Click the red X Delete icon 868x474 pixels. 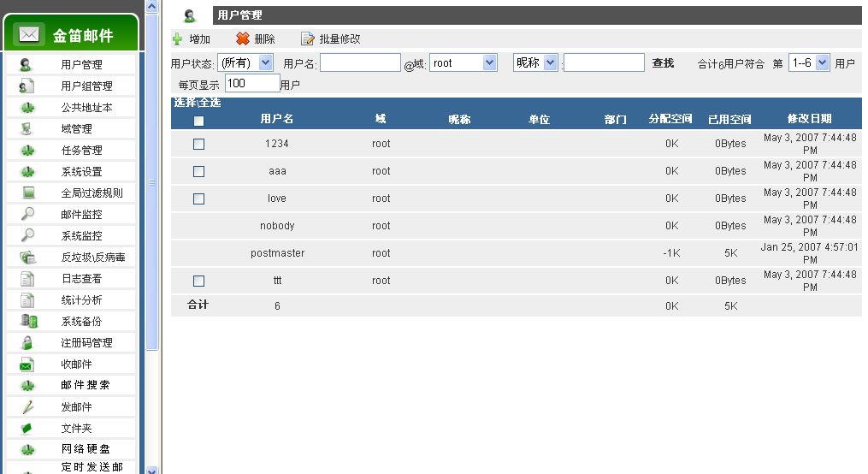point(243,39)
